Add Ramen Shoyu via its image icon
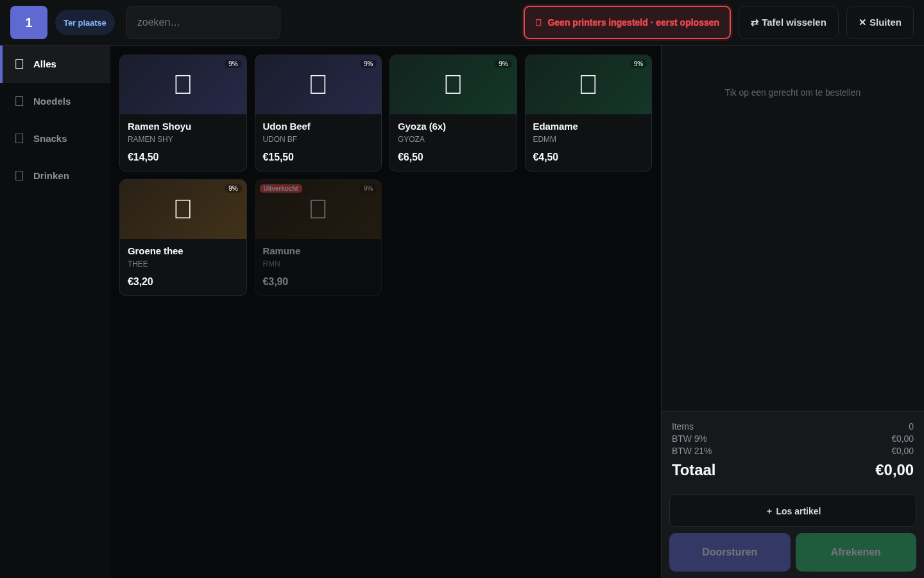 pos(183,84)
